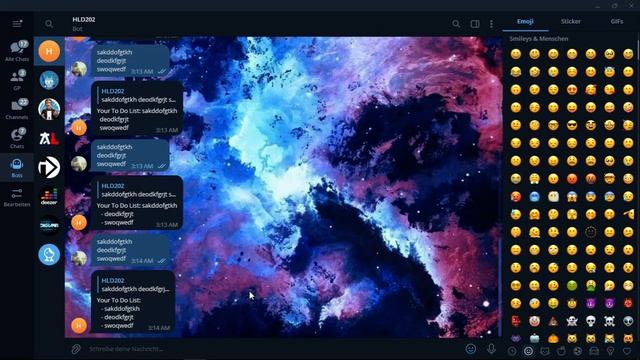Jump to activities emoji category

point(578,351)
